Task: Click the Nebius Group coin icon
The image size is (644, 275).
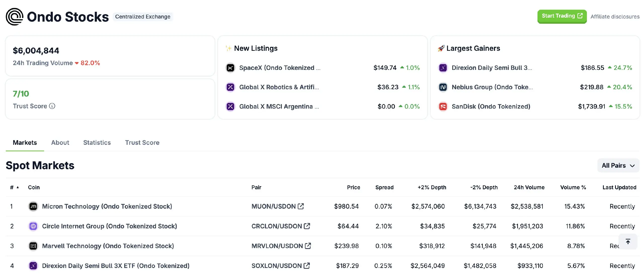Action: [443, 87]
